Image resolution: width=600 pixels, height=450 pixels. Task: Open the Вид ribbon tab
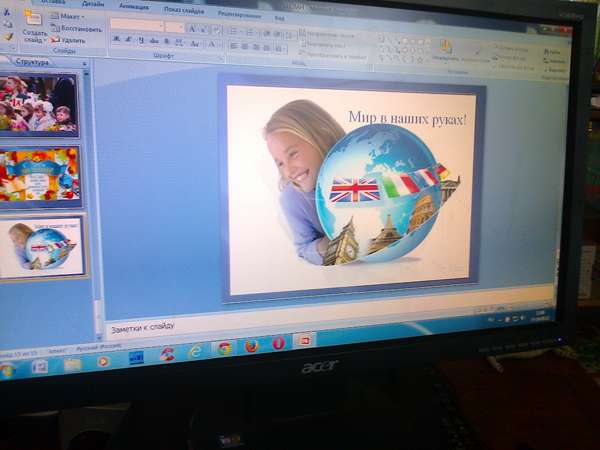point(279,18)
